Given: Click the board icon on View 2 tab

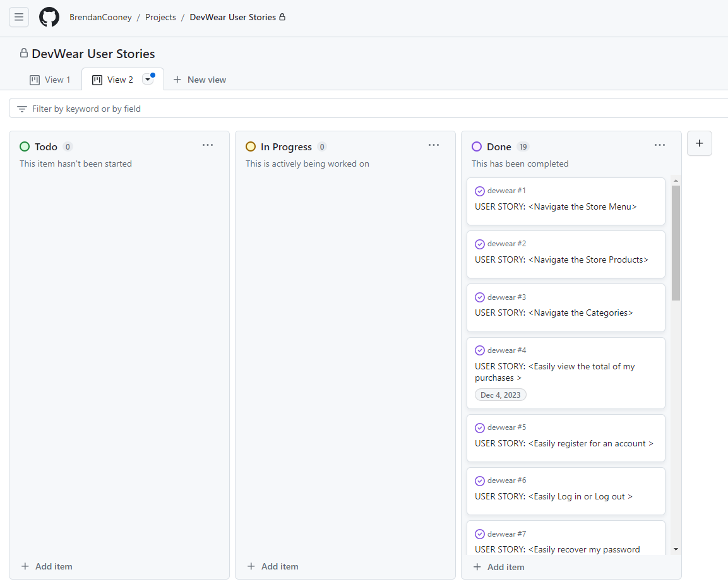Looking at the screenshot, I should tap(97, 80).
